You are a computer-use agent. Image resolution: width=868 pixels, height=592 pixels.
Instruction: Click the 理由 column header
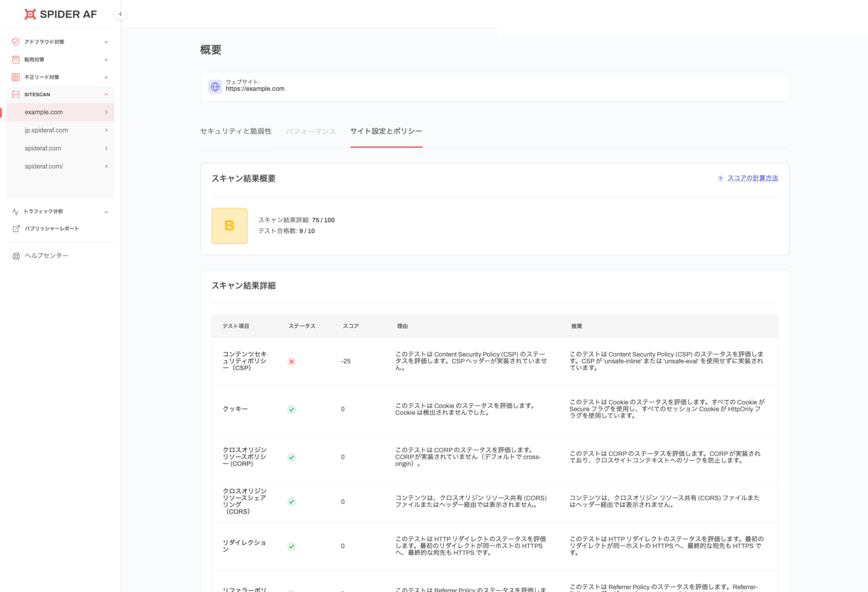[x=402, y=326]
